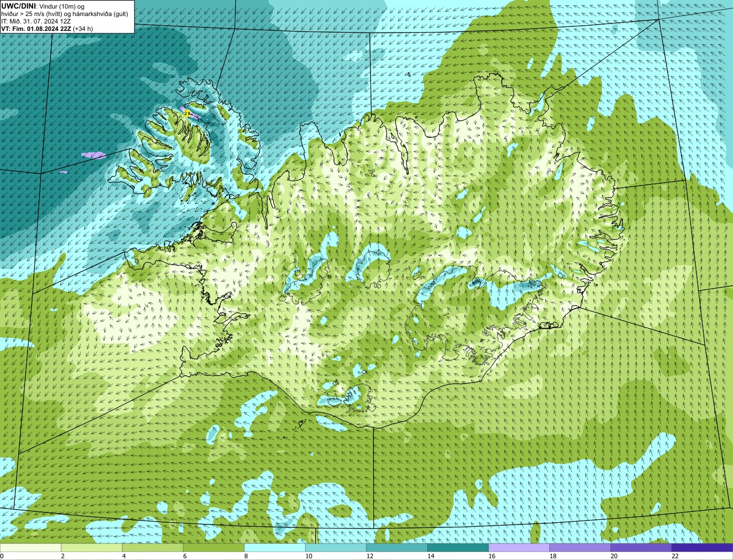Click the "2" tick label on the color scale
This screenshot has height=560, width=733.
click(62, 556)
